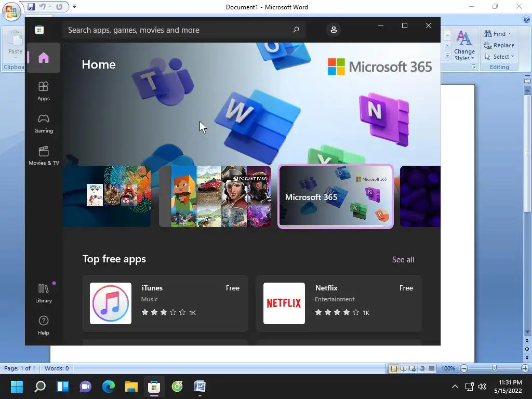Open the Store user account profile
This screenshot has height=399, width=532.
coord(334,30)
